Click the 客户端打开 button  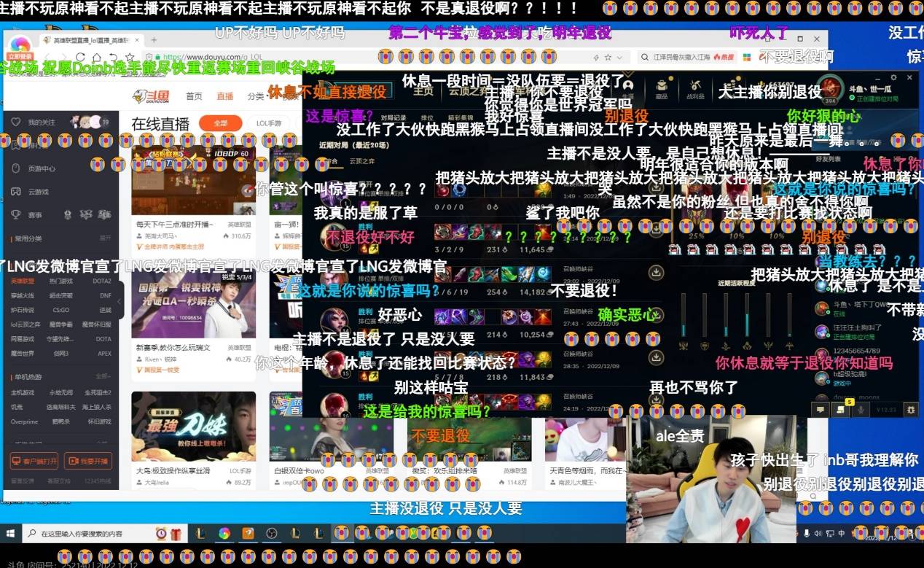(x=34, y=461)
